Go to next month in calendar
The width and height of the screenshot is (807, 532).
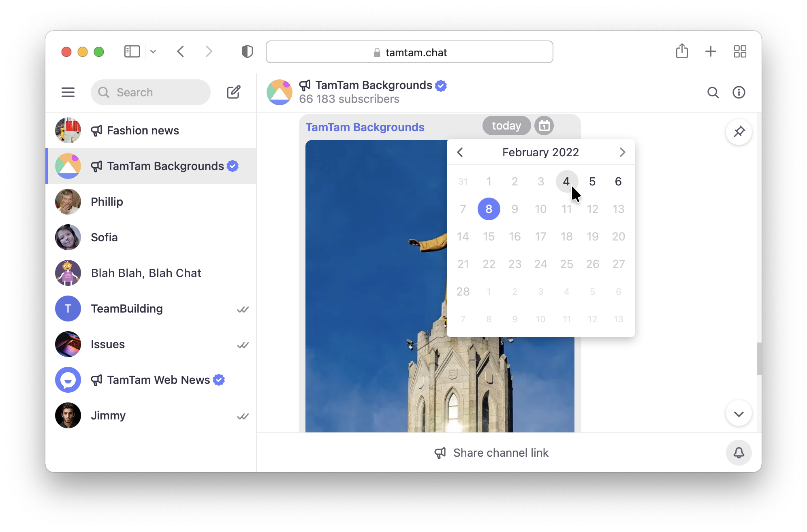click(x=622, y=152)
